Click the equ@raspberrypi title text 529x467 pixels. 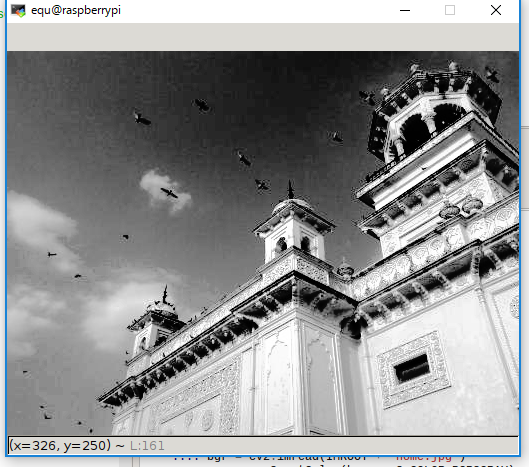[x=76, y=10]
